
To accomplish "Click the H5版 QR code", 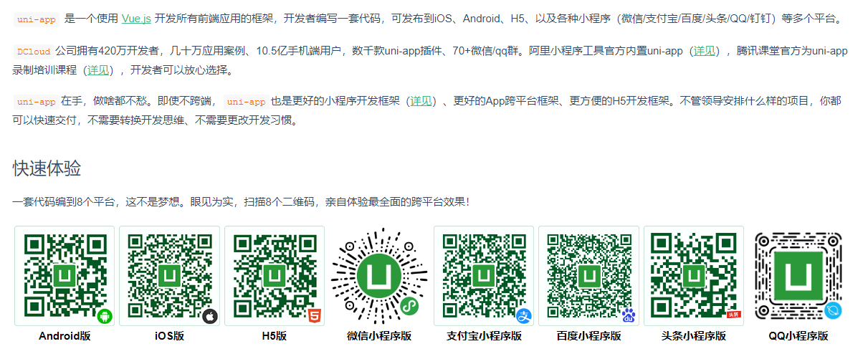I will pos(275,277).
